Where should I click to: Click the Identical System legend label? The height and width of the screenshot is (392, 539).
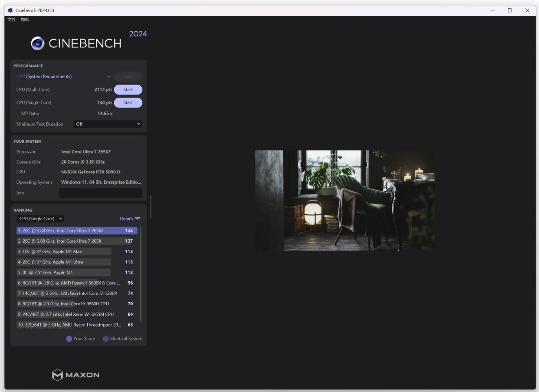pos(126,339)
